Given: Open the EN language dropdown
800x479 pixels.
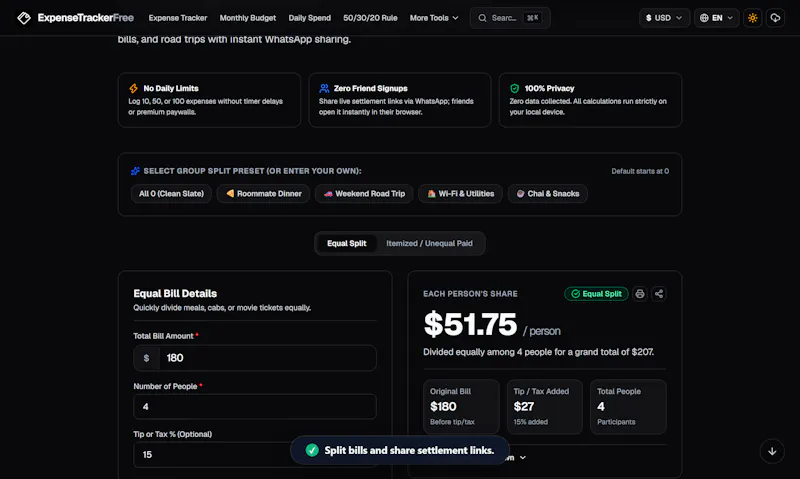Looking at the screenshot, I should pos(716,18).
